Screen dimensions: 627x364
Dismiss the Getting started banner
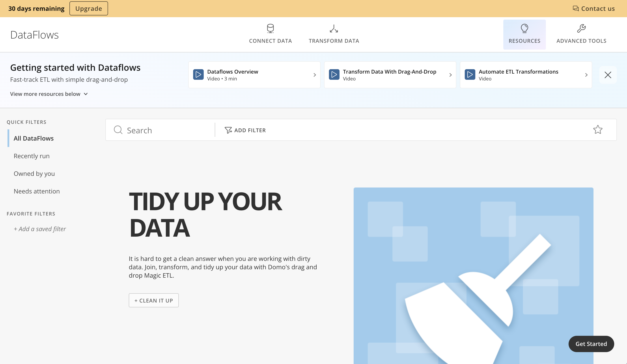coord(608,75)
